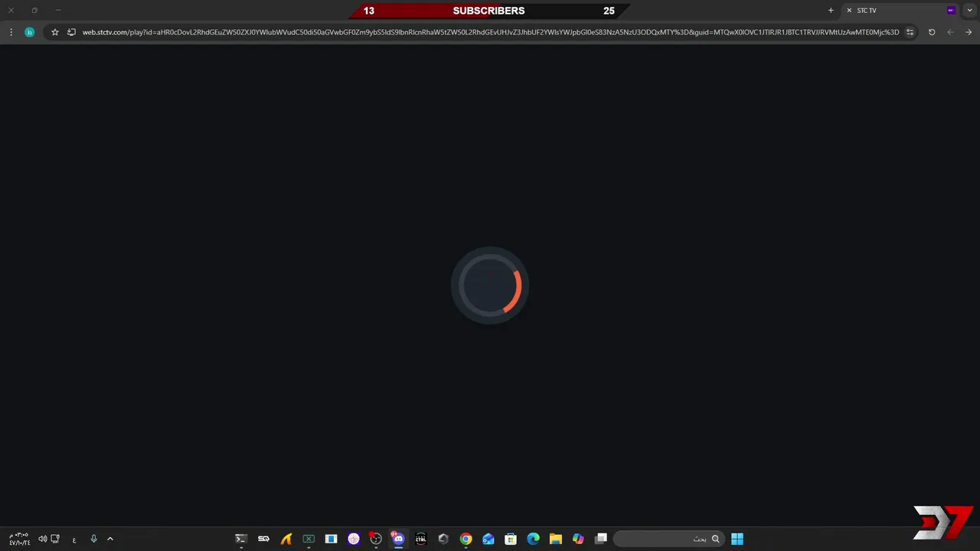
Task: Switch to Google Chrome on the taskbar
Action: (465, 539)
